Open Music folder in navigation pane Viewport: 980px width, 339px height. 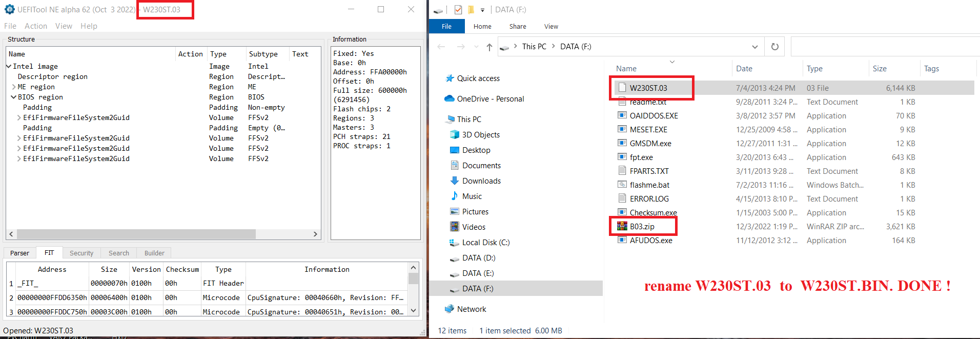[x=472, y=196]
